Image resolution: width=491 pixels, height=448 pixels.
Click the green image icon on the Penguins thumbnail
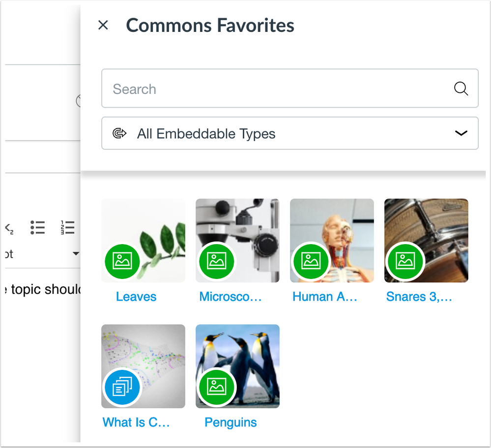coord(216,387)
